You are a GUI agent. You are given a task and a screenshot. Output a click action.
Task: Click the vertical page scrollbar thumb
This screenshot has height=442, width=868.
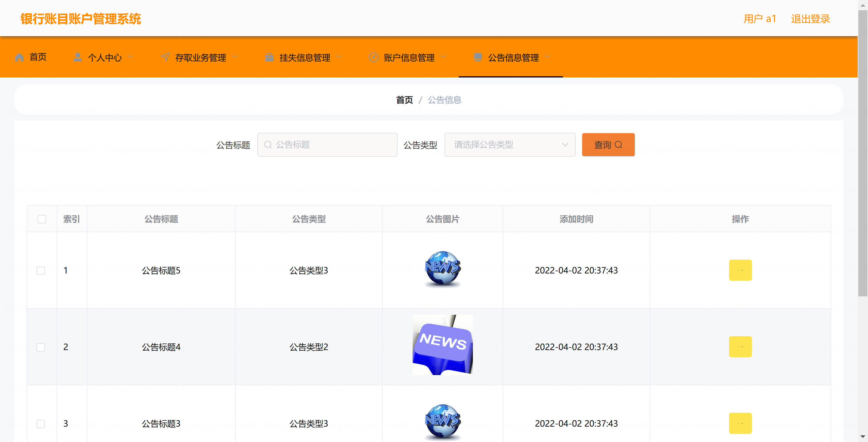pos(863,153)
